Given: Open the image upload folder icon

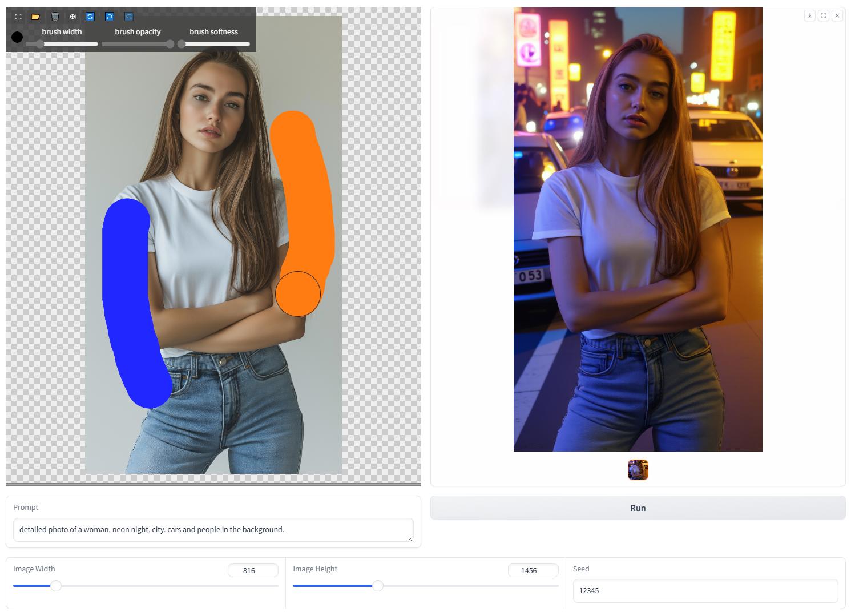Looking at the screenshot, I should (x=35, y=17).
